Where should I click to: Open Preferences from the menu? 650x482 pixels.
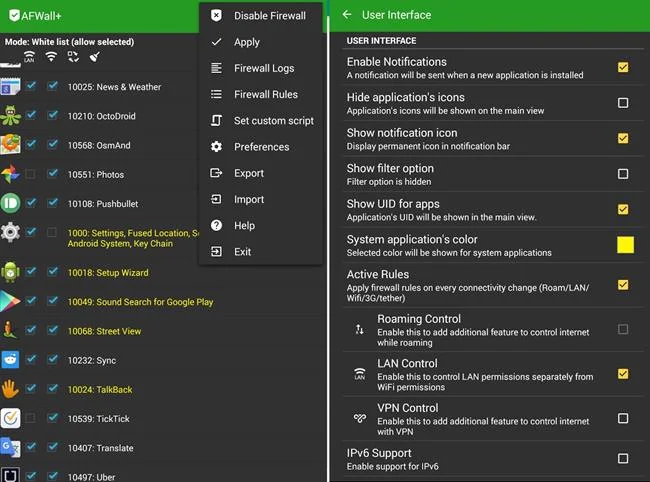coord(261,147)
